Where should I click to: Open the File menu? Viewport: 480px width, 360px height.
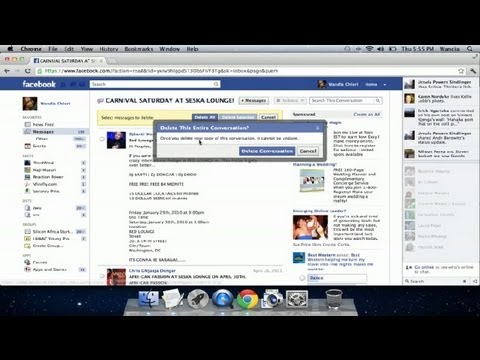[53, 49]
